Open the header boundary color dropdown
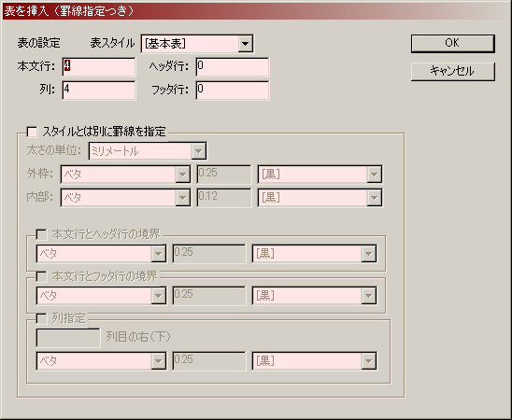512x420 pixels. pyautogui.click(x=314, y=254)
